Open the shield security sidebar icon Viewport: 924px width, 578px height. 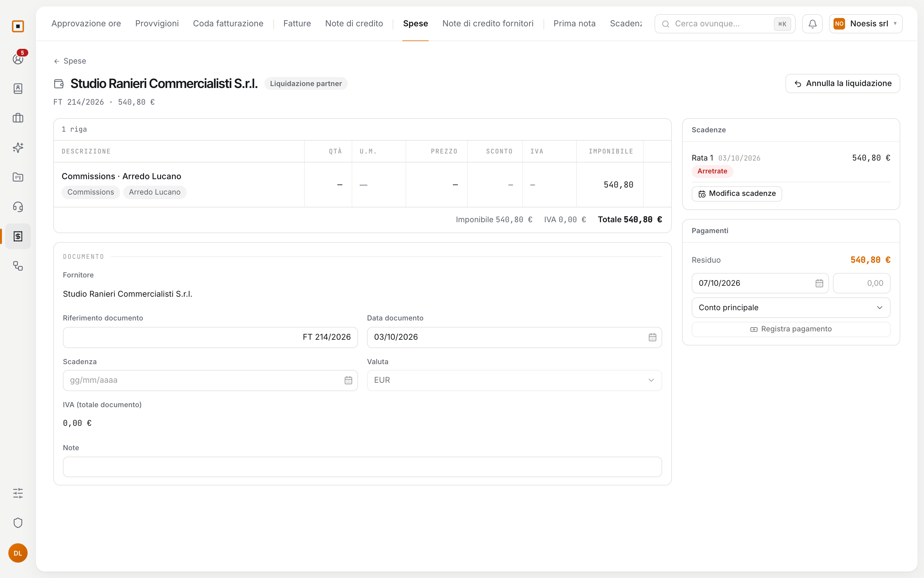click(18, 522)
